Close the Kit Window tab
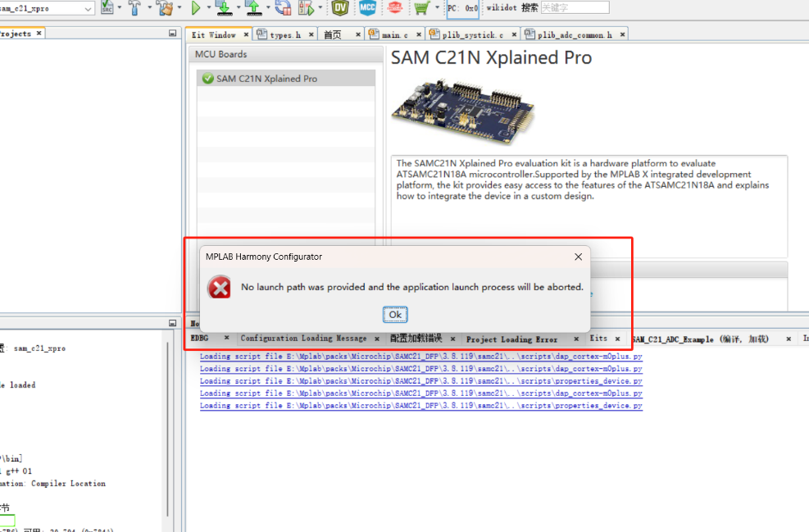 click(246, 34)
